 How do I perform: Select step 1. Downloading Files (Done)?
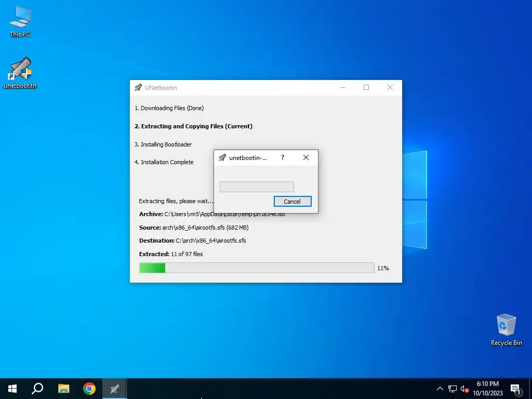click(x=169, y=108)
